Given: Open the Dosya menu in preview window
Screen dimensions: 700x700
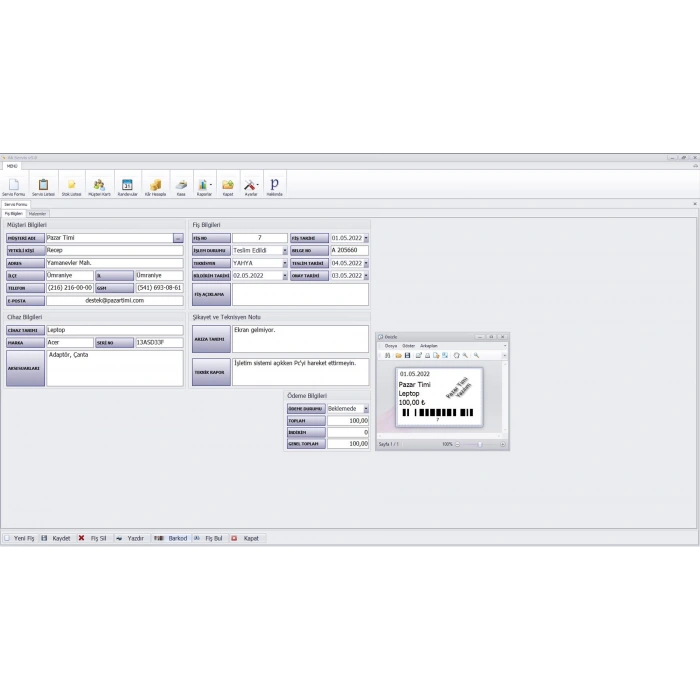Looking at the screenshot, I should tap(391, 345).
